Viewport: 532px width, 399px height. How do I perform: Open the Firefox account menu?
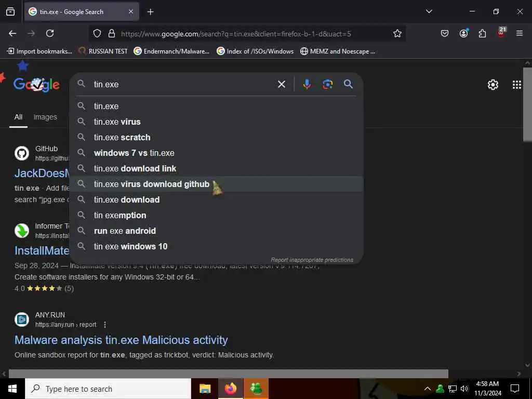(x=463, y=33)
